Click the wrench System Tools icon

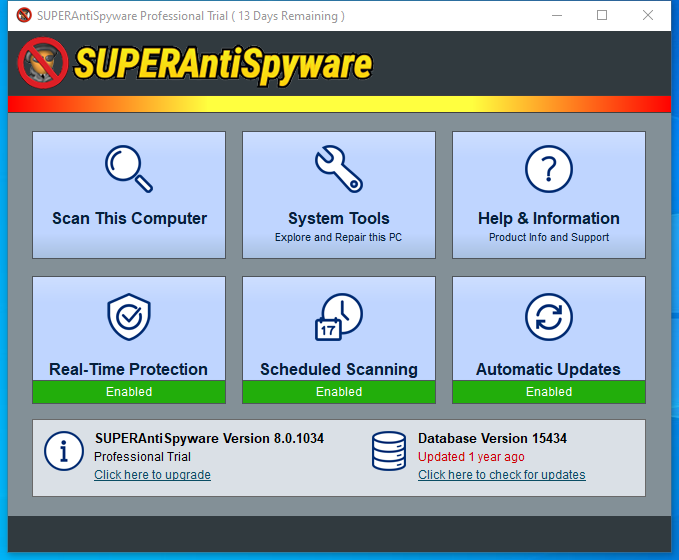[x=339, y=168]
